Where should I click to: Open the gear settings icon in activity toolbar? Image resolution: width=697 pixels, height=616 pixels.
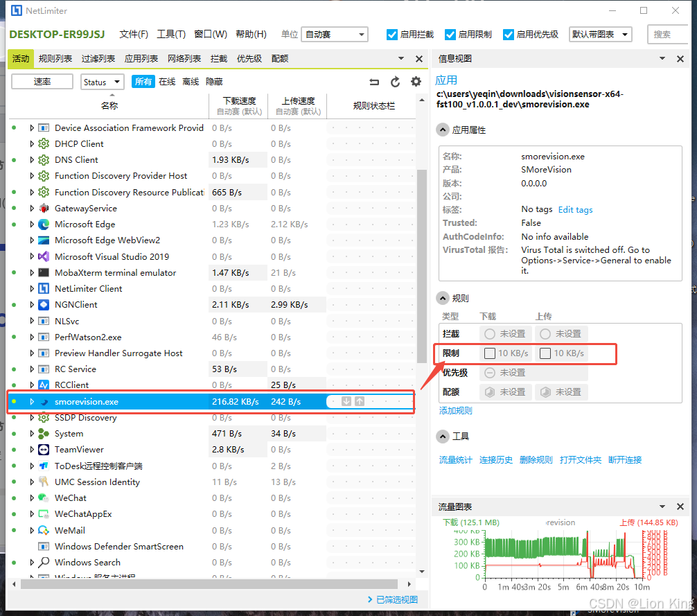point(416,82)
